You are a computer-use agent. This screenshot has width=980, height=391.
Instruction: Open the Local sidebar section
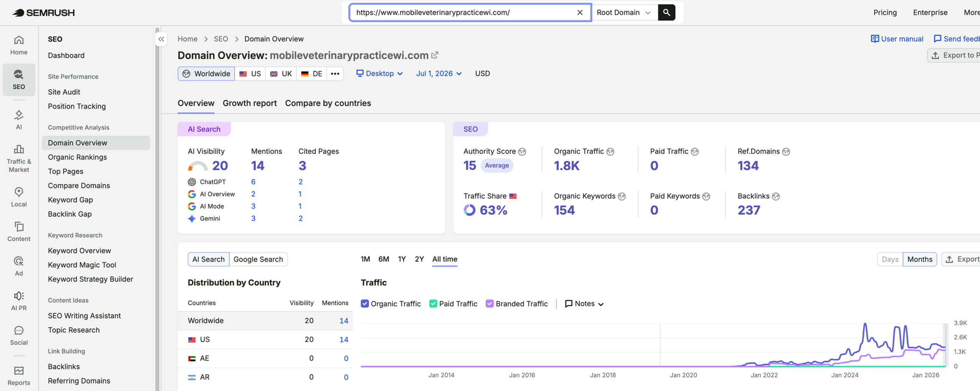(x=19, y=197)
